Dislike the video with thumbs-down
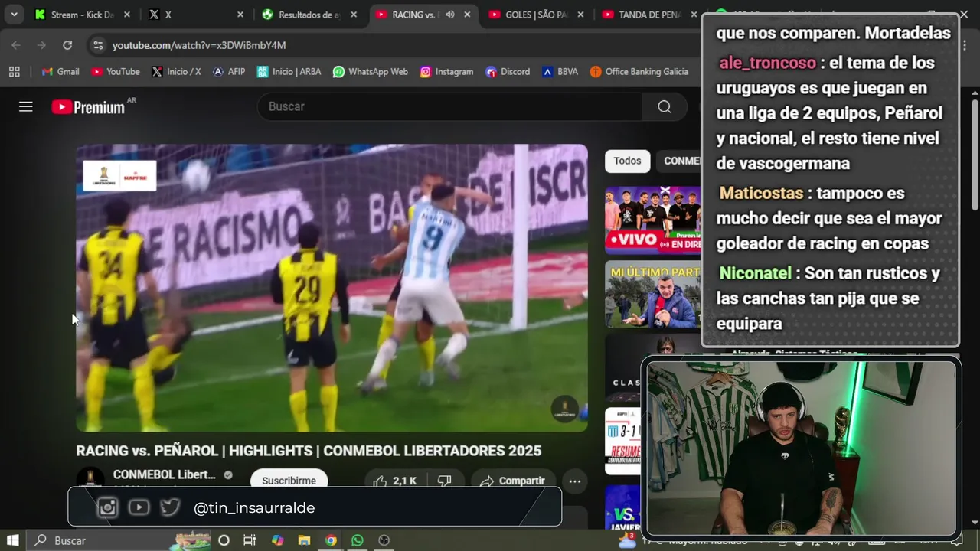Screen dimensions: 980x551 (445, 480)
